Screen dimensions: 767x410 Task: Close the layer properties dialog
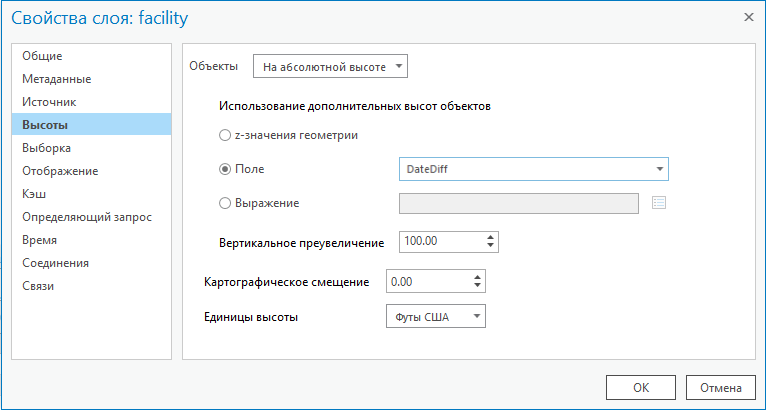[748, 17]
